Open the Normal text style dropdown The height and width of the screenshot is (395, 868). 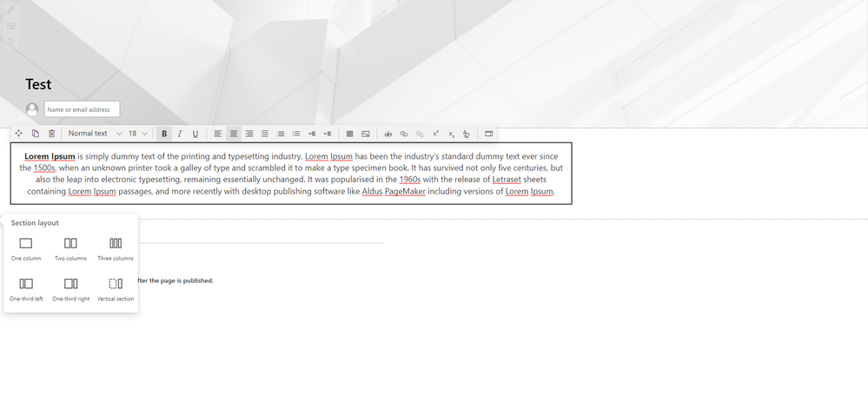point(95,134)
